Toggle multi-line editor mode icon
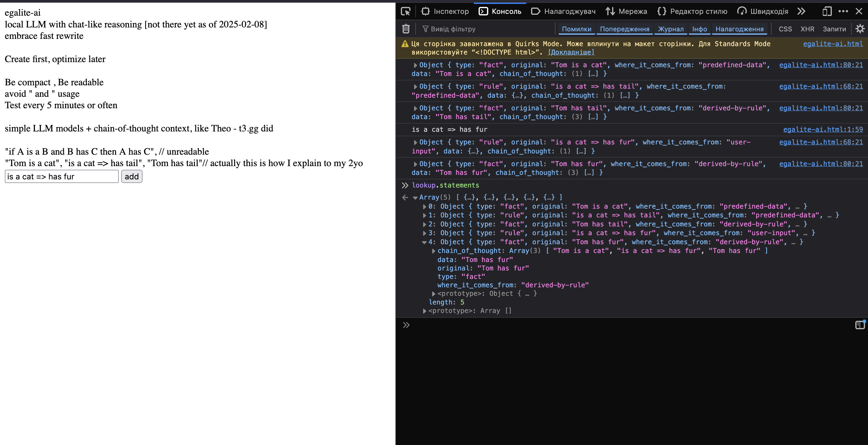Viewport: 868px width, 445px height. [860, 325]
